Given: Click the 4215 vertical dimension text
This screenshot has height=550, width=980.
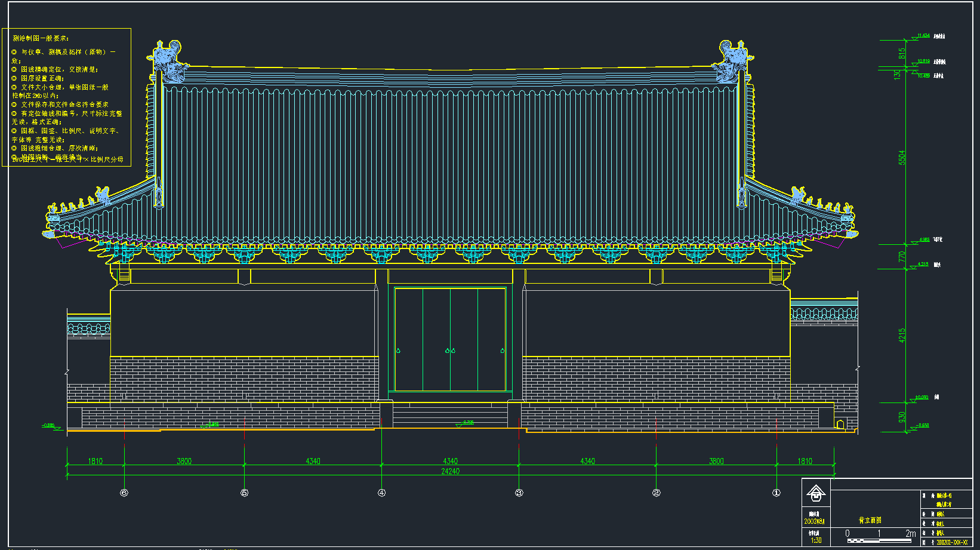Looking at the screenshot, I should pos(902,335).
